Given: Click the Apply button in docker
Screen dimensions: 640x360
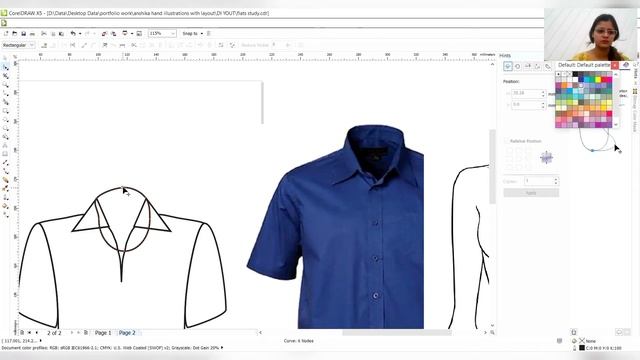Looking at the screenshot, I should 531,193.
